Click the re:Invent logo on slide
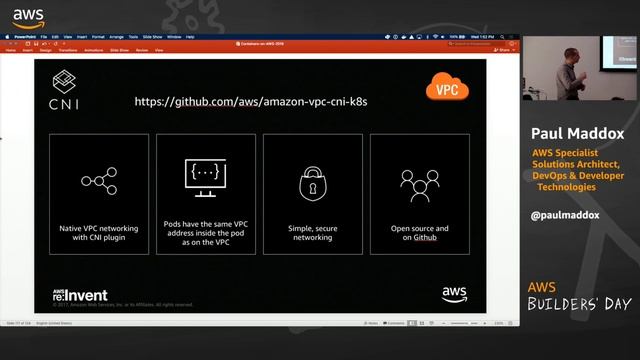 80,295
